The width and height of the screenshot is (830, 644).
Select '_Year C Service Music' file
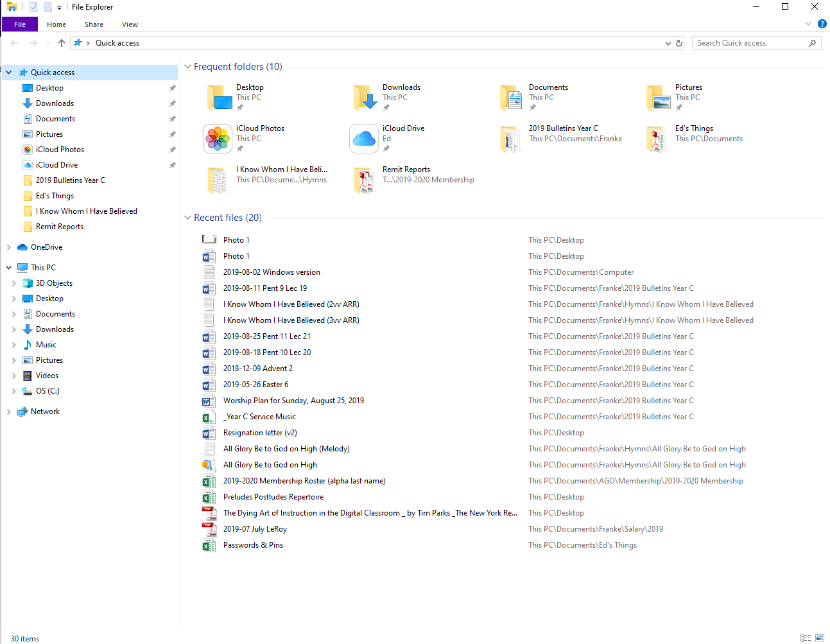tap(259, 417)
